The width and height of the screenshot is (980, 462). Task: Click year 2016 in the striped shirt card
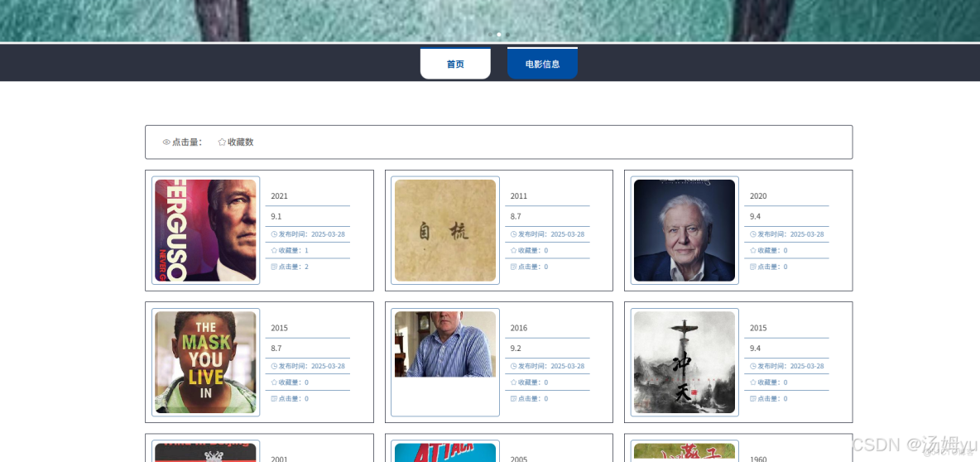tap(519, 328)
